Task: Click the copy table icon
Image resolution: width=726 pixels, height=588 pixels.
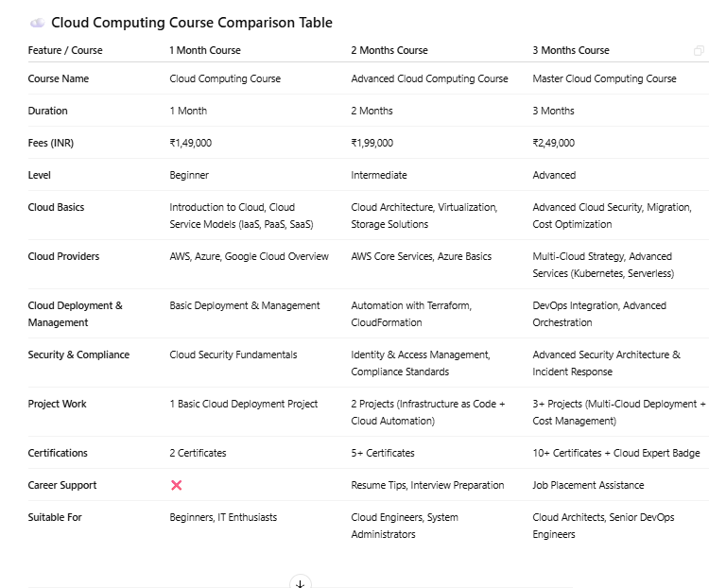Action: pyautogui.click(x=699, y=50)
